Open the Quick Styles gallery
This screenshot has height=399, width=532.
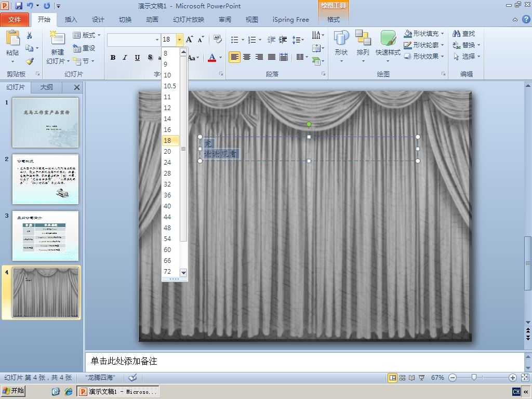coord(388,46)
